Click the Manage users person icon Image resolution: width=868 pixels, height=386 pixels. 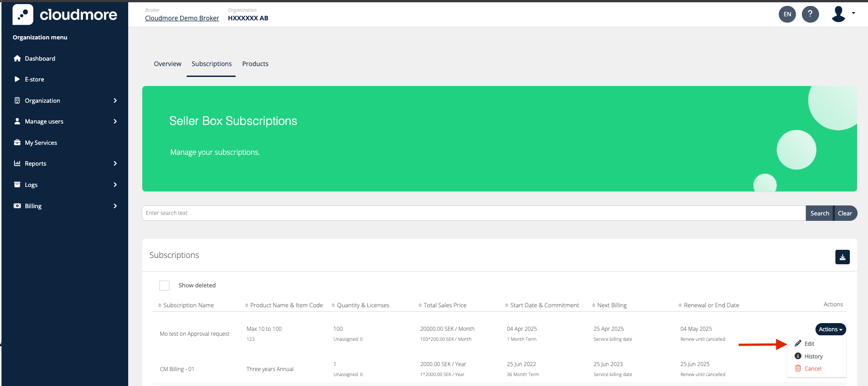pos(17,121)
